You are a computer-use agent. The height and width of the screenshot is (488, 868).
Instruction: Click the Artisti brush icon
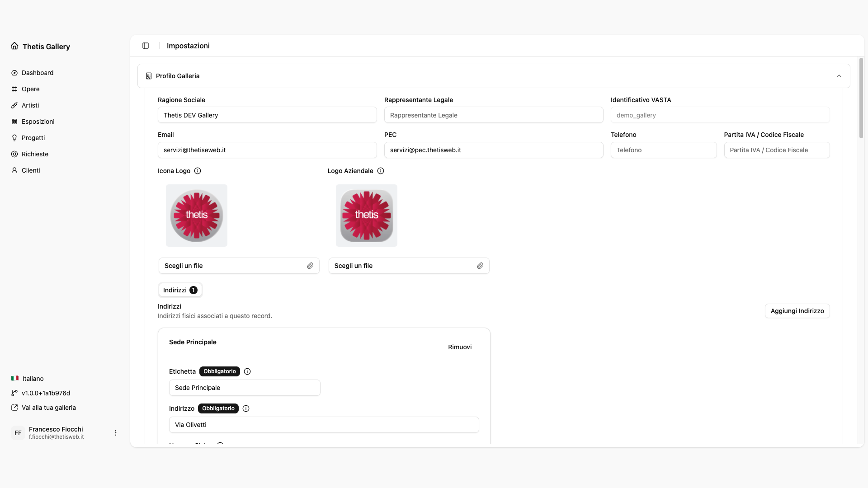14,105
